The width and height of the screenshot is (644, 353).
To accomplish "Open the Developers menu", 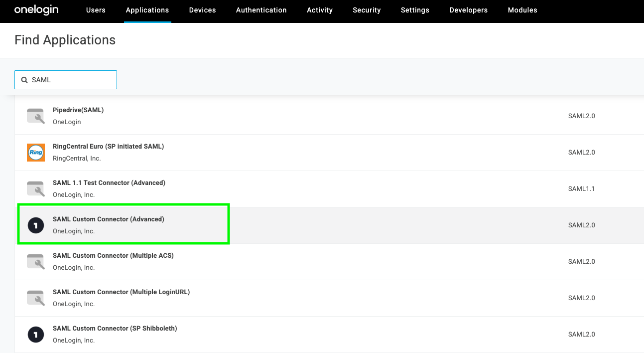I will [x=468, y=10].
